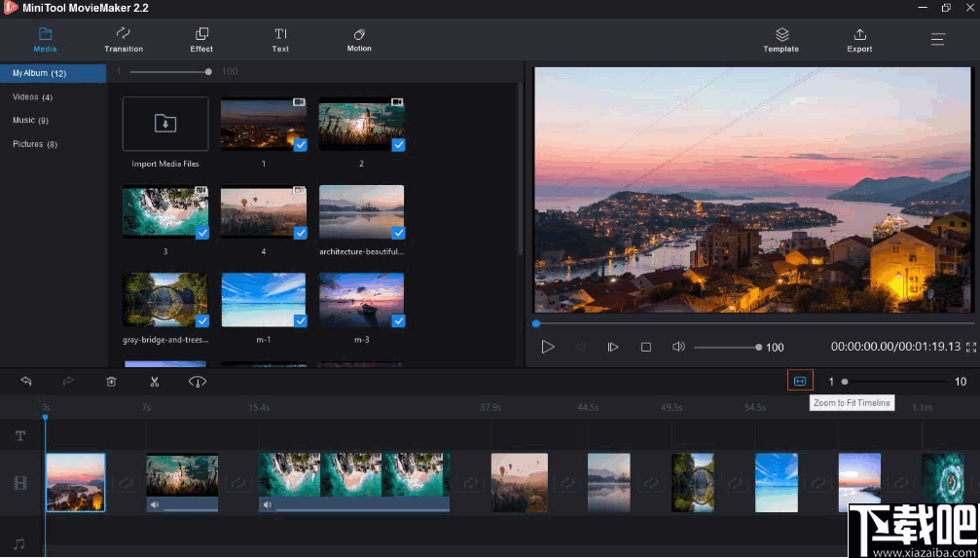Toggle checkmark on gray-bridge-and-trees item

tap(202, 321)
